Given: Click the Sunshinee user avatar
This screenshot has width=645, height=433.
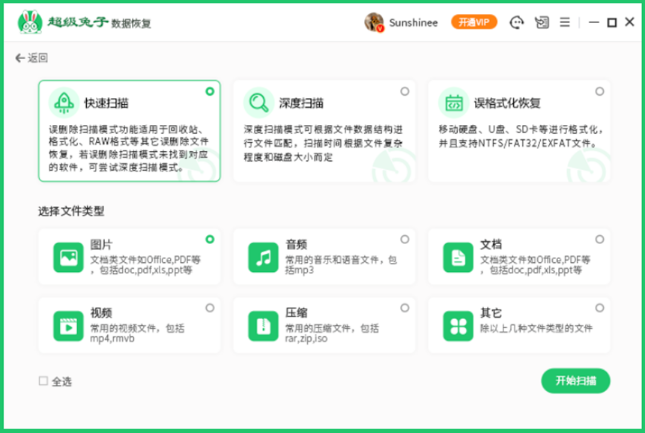Looking at the screenshot, I should [374, 22].
